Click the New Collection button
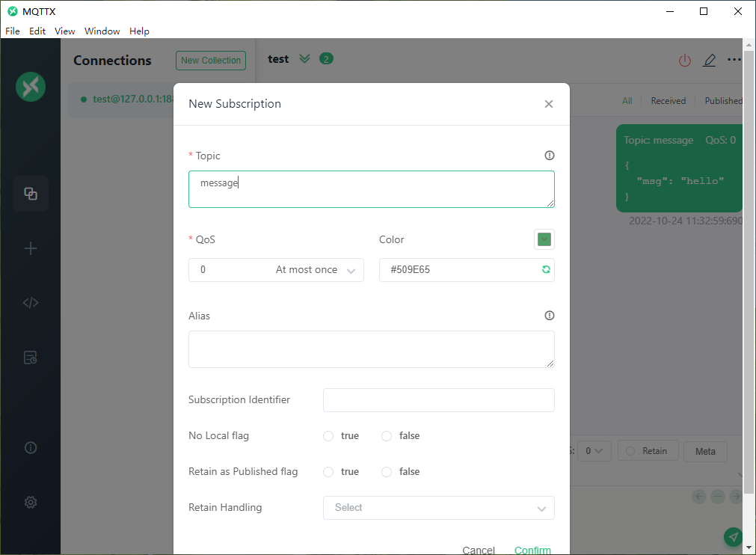756x555 pixels. [x=211, y=61]
